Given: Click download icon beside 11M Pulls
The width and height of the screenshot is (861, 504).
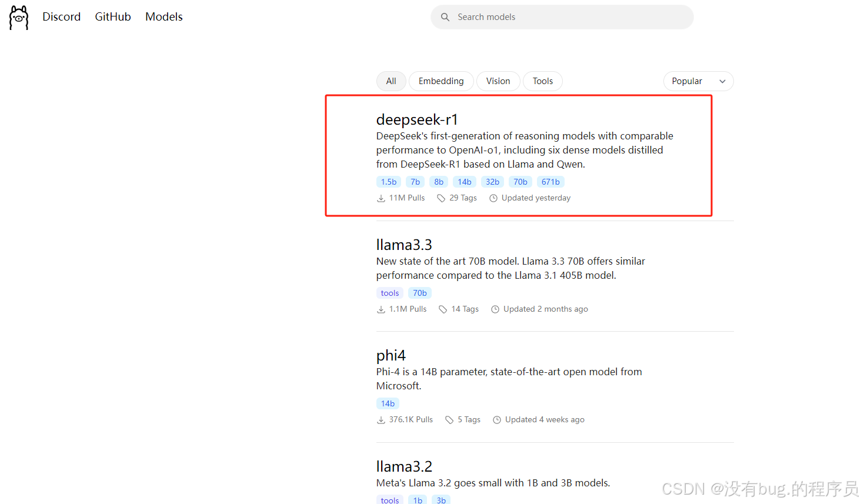Looking at the screenshot, I should tap(381, 198).
